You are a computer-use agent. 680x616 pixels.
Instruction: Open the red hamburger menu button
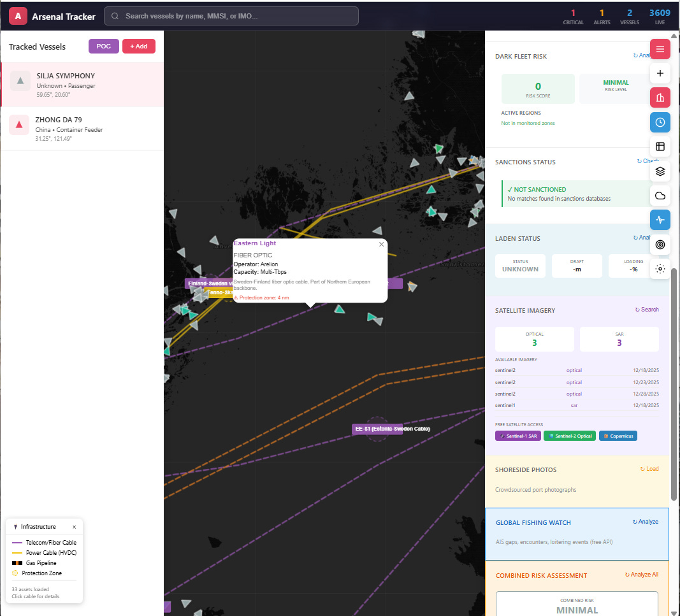click(660, 49)
